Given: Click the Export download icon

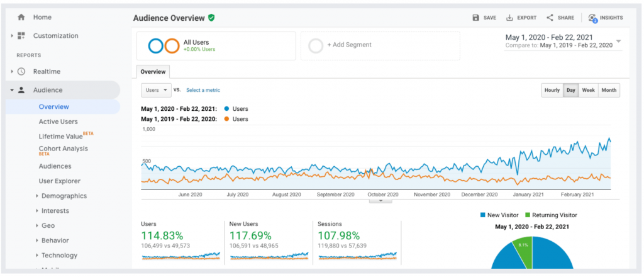Looking at the screenshot, I should coord(509,18).
